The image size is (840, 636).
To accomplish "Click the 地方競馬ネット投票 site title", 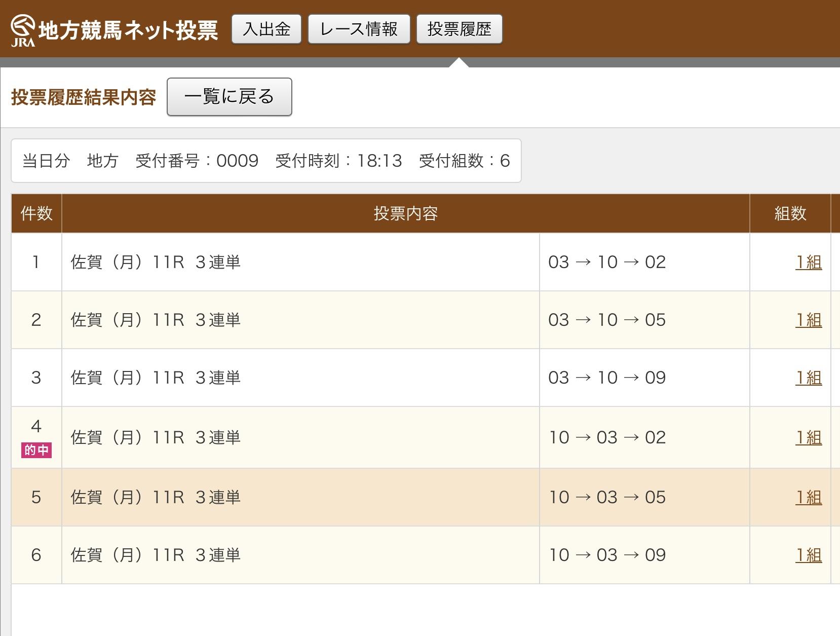I will tap(128, 30).
